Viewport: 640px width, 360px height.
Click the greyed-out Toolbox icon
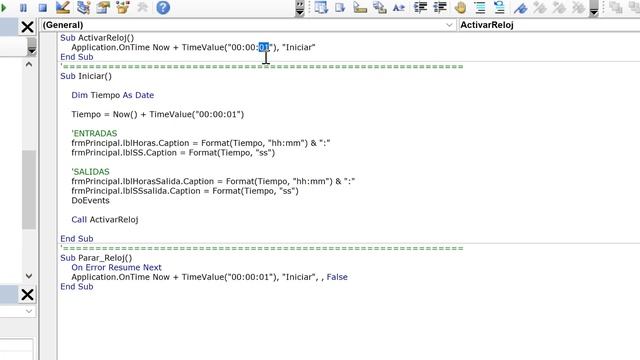[x=142, y=7]
